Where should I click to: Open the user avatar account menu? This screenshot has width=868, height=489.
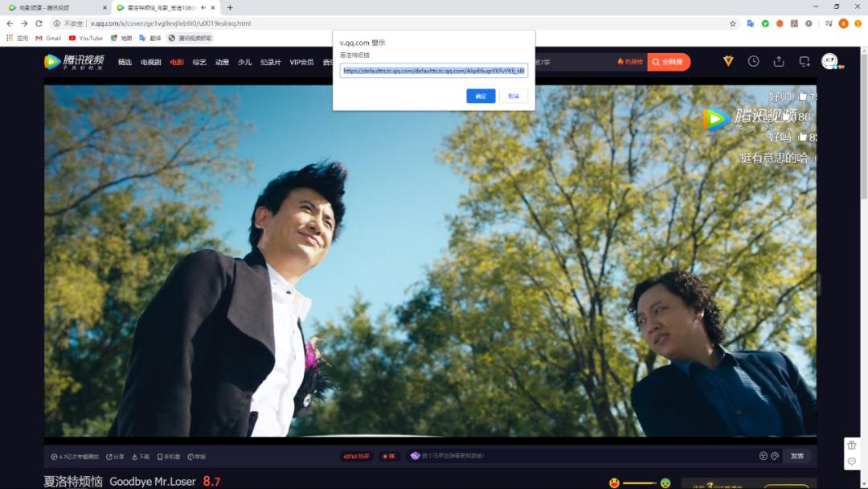pyautogui.click(x=832, y=60)
